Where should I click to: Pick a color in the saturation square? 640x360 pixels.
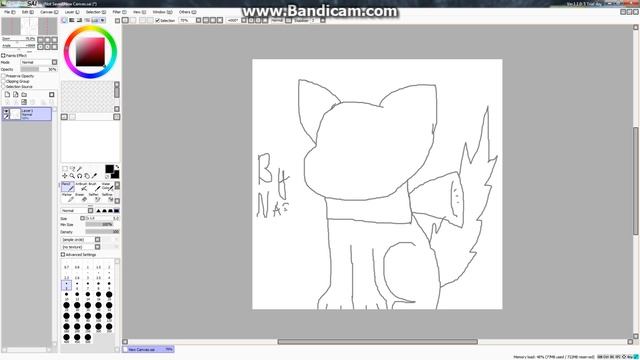coord(90,52)
